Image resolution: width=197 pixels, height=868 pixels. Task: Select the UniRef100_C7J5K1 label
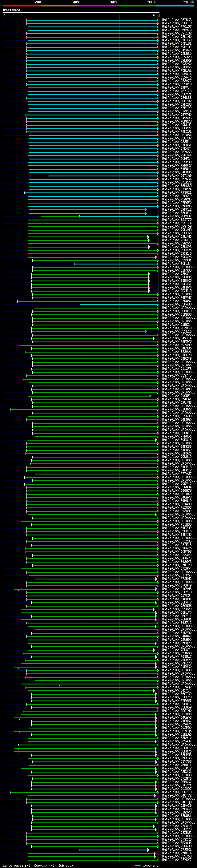click(176, 850)
